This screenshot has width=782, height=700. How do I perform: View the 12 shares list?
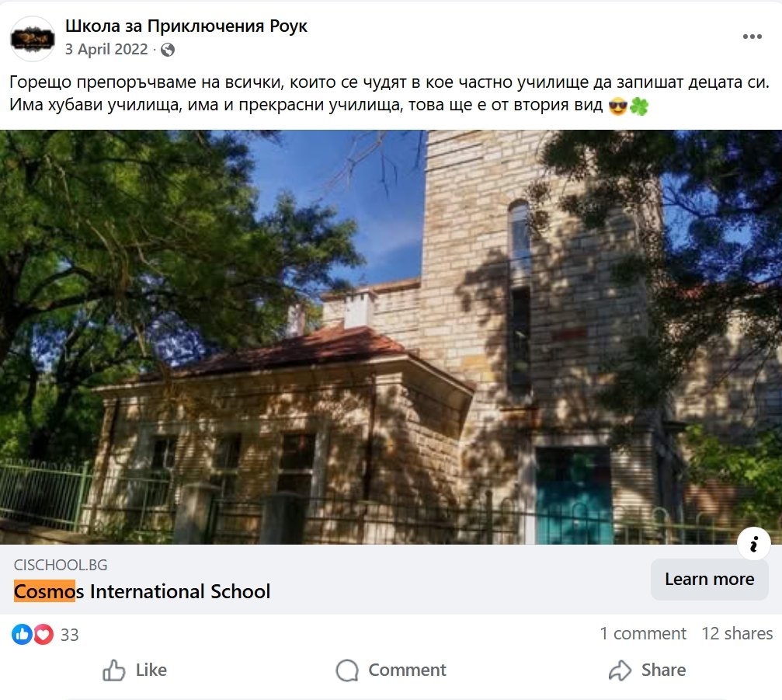click(737, 633)
